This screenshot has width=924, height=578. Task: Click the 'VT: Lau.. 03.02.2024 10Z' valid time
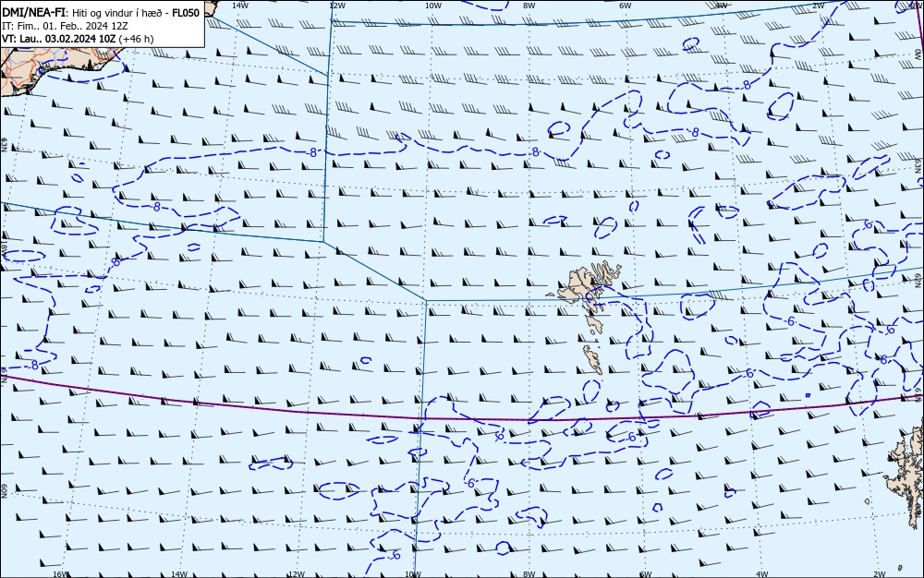(59, 39)
